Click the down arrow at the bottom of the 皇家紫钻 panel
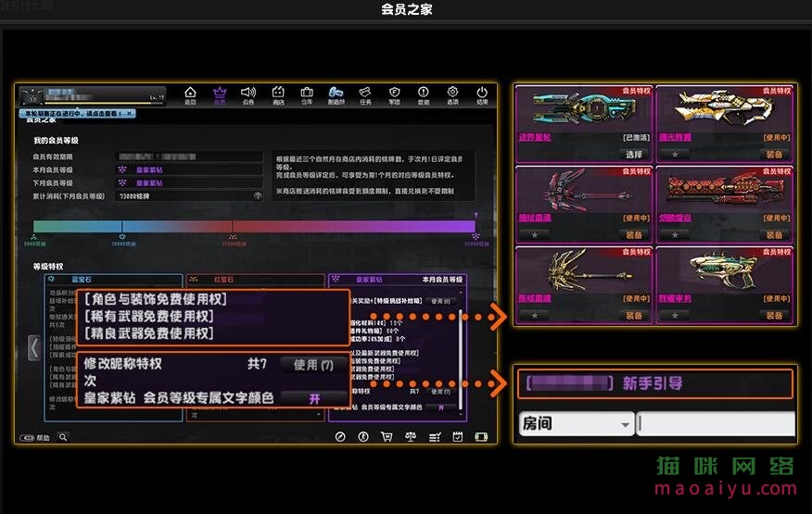This screenshot has height=514, width=812. point(461,415)
